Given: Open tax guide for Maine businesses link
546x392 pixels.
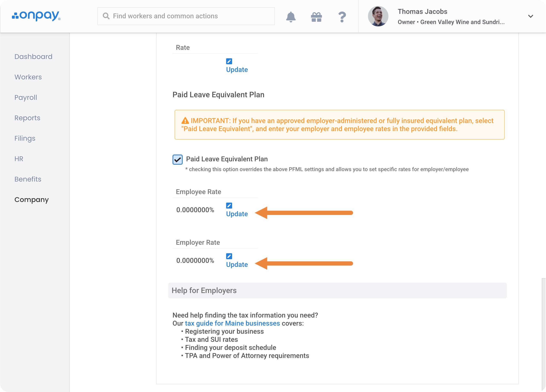Looking at the screenshot, I should click(232, 323).
